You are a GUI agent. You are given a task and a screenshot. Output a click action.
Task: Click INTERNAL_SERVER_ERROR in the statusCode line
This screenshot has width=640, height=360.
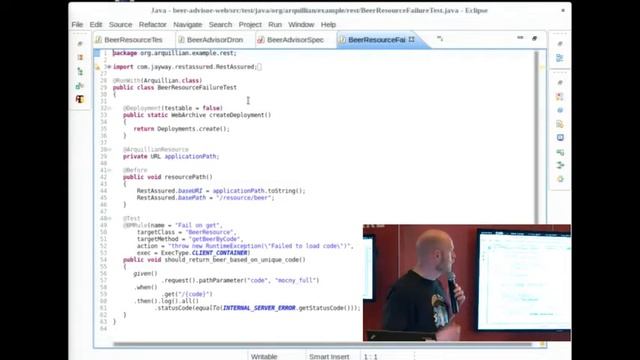259,308
